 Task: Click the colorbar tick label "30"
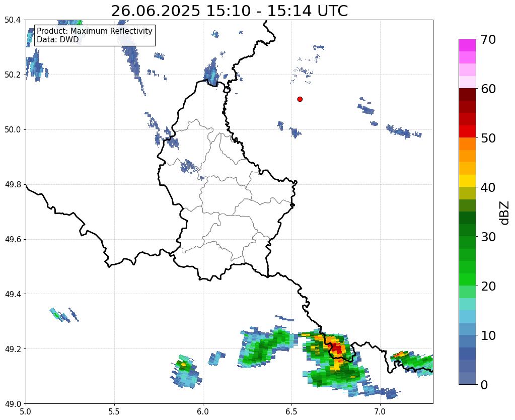tap(488, 237)
